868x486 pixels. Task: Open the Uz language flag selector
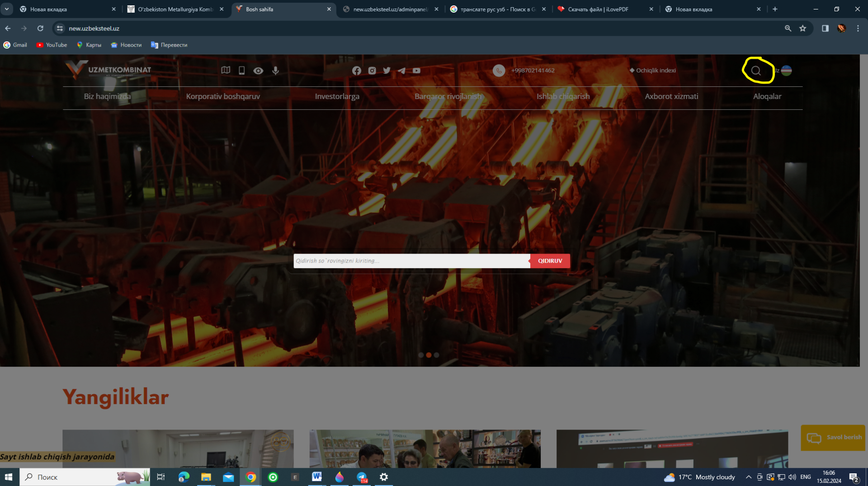click(x=786, y=71)
